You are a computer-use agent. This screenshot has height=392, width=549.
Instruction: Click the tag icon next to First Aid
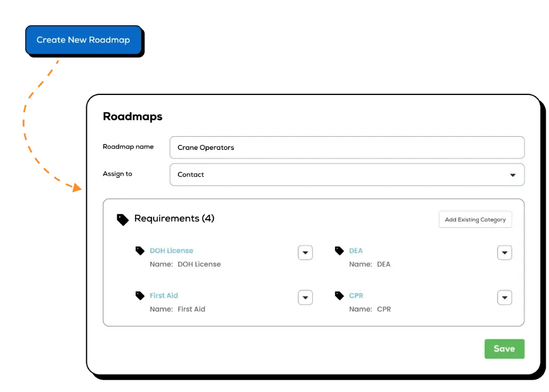139,295
